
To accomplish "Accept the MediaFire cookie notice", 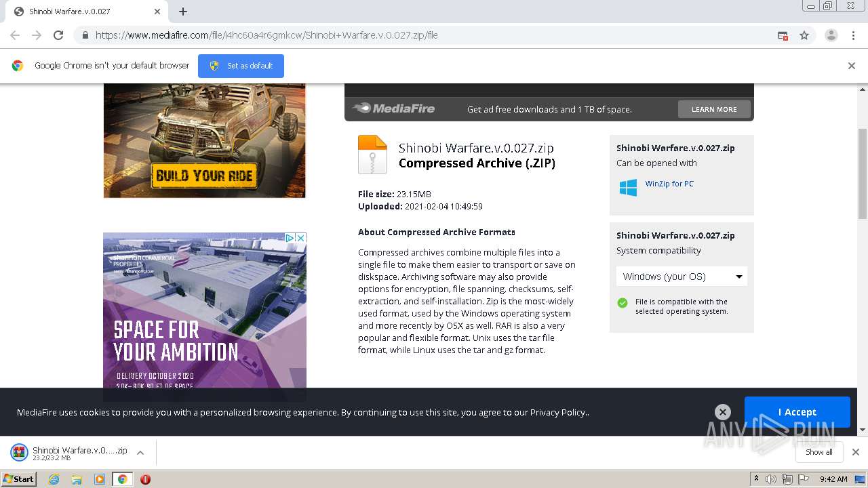I will (x=797, y=412).
